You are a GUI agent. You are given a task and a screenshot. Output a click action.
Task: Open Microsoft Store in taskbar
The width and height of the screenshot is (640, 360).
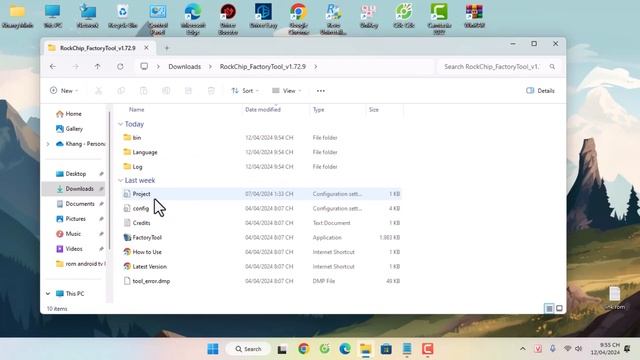coord(386,349)
